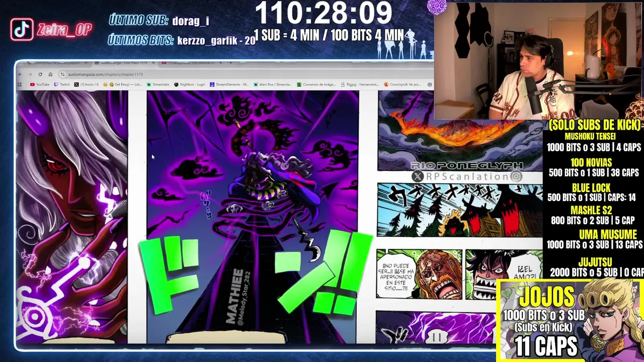
Task: Switch to the One Piece 1179 tab
Action: tap(124, 63)
